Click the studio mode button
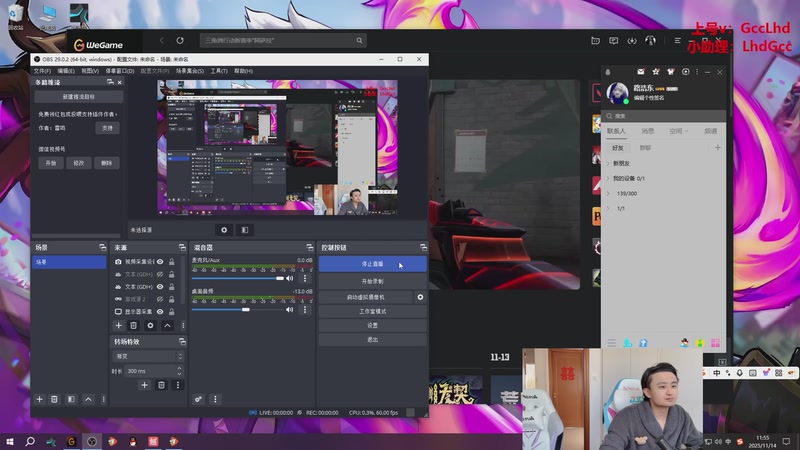The image size is (800, 450). click(x=372, y=311)
